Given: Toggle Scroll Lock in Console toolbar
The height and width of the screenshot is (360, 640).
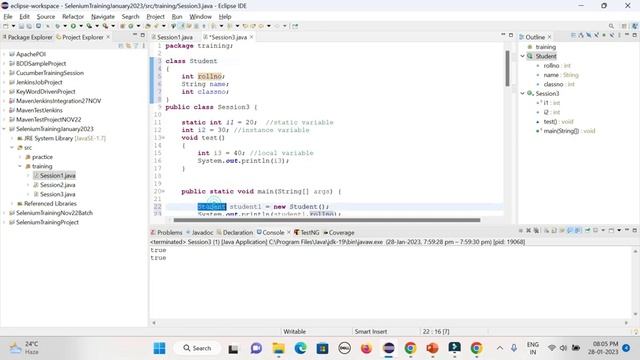Looking at the screenshot, I should [x=554, y=231].
